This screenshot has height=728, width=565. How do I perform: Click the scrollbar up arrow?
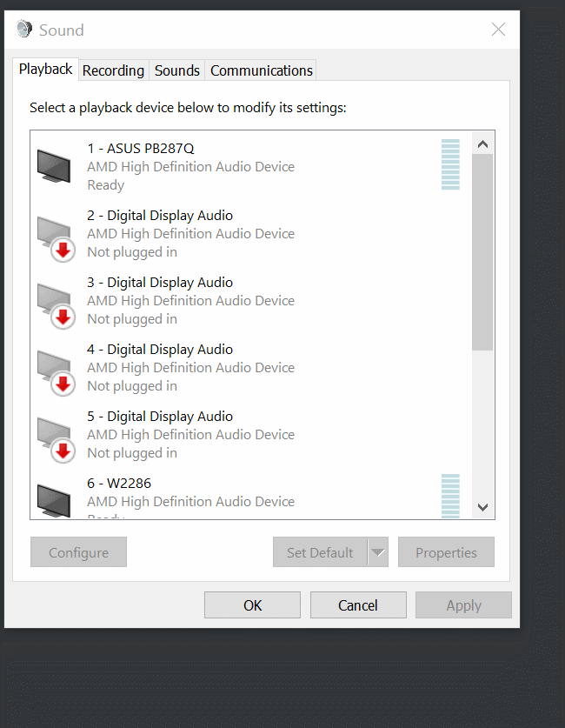[x=482, y=144]
